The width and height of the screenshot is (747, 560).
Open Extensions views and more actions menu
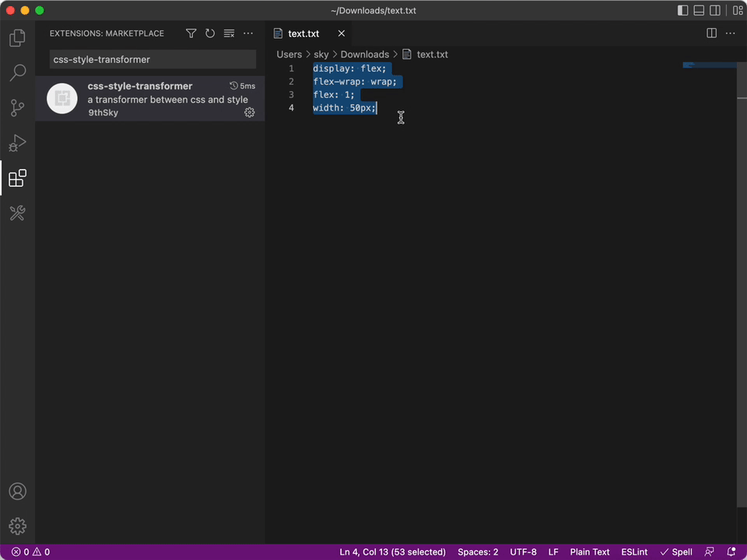[248, 33]
